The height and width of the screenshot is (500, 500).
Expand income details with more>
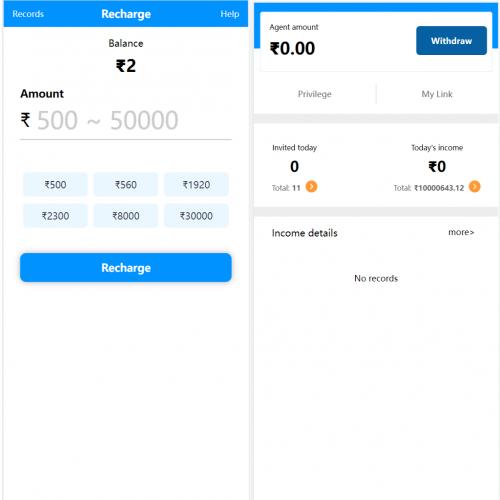click(461, 232)
